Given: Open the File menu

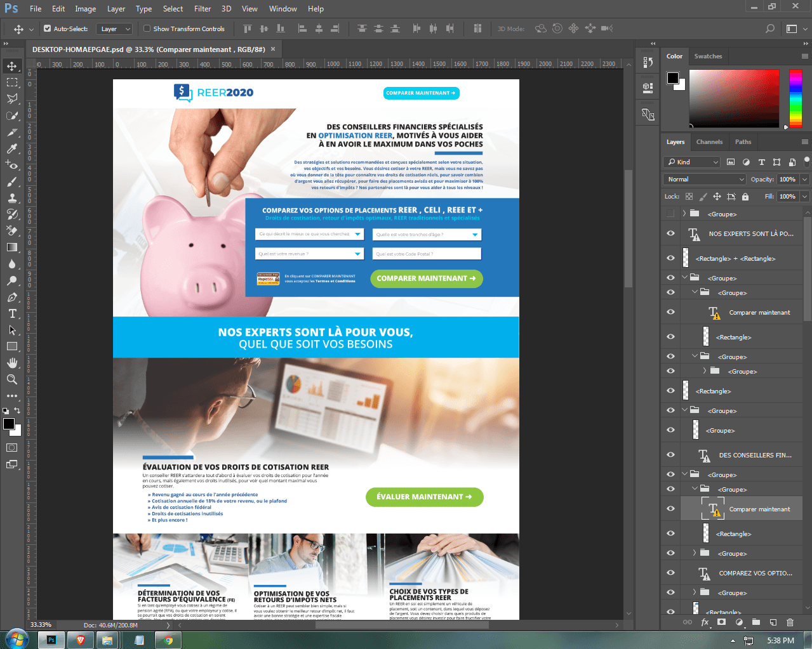Looking at the screenshot, I should coord(36,9).
